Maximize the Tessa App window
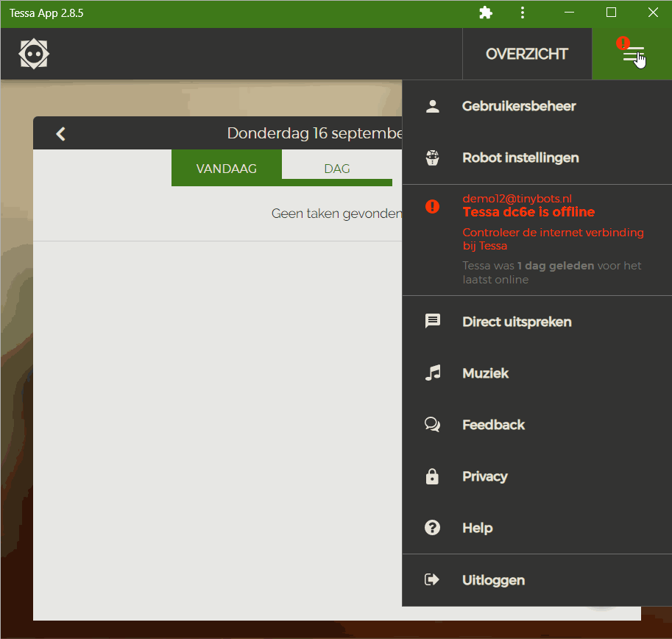The image size is (672, 639). coord(611,13)
